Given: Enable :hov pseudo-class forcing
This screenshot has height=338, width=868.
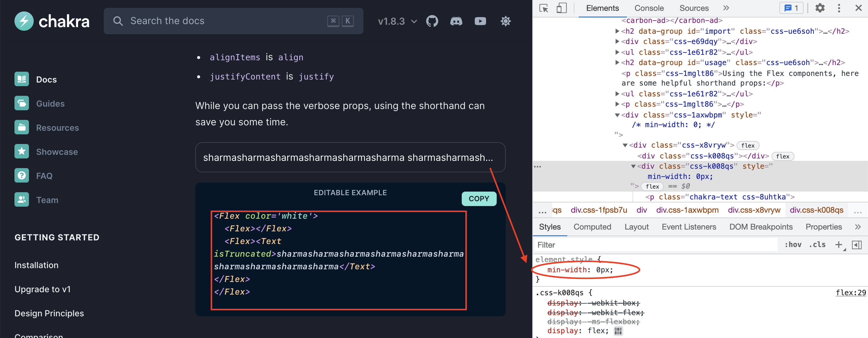Looking at the screenshot, I should 793,245.
